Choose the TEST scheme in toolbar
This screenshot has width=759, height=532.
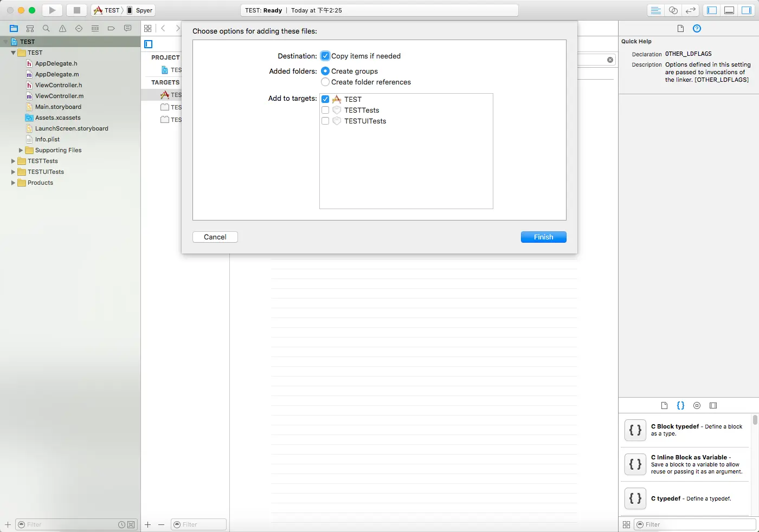[x=107, y=10]
